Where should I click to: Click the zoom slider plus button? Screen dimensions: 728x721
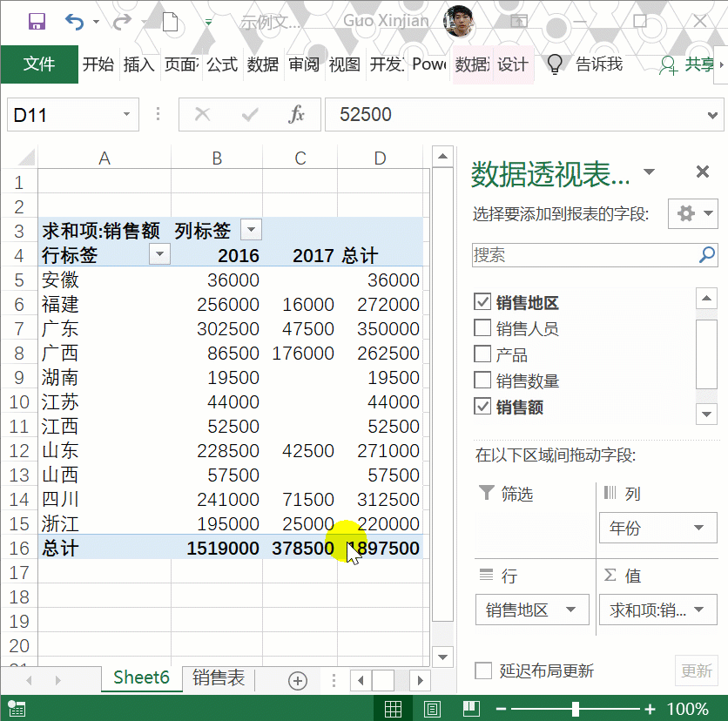(650, 709)
